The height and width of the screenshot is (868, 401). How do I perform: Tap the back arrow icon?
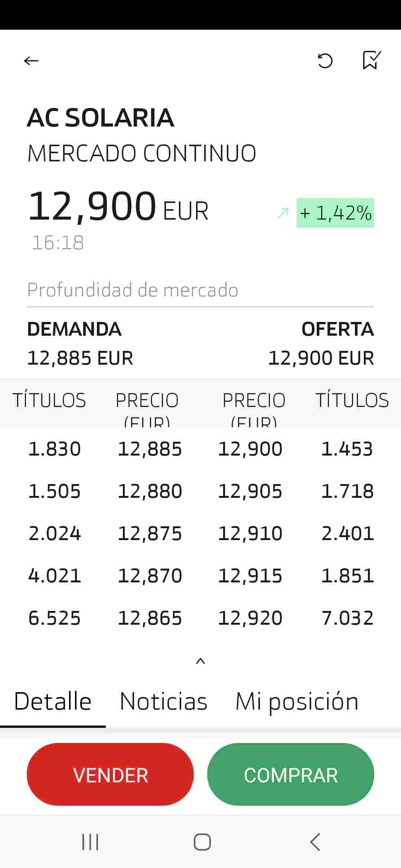(x=31, y=60)
